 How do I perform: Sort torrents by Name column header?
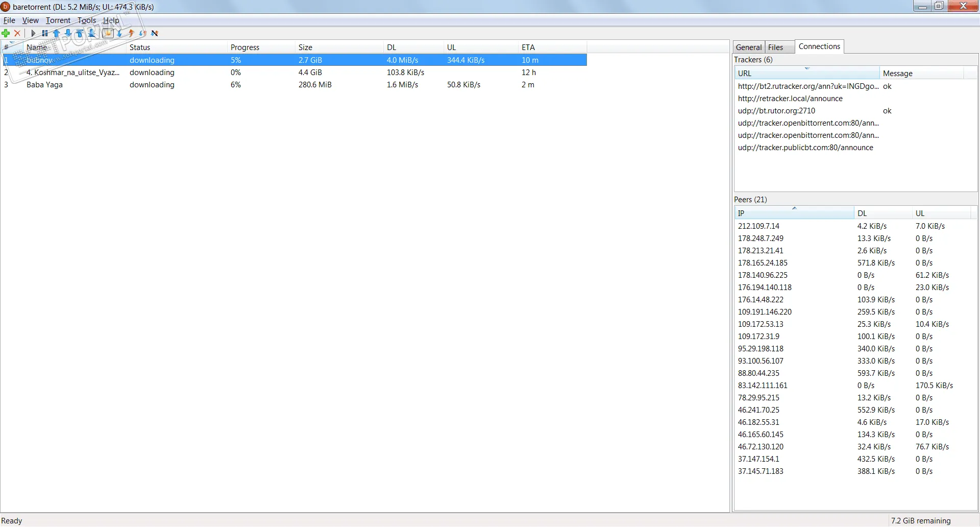pos(75,47)
